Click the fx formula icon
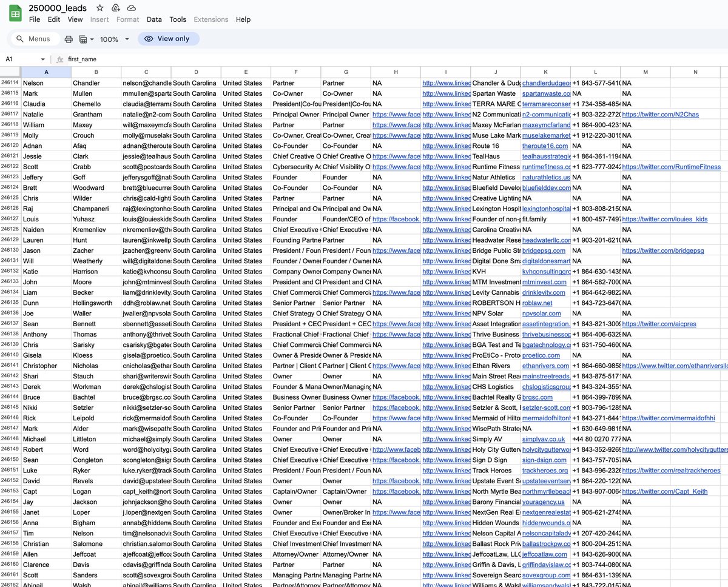 coord(59,59)
